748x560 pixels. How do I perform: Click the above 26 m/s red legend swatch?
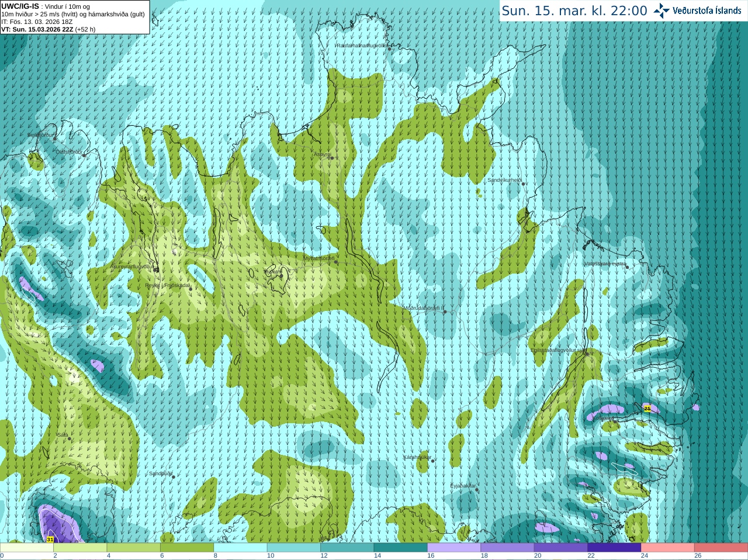721,548
